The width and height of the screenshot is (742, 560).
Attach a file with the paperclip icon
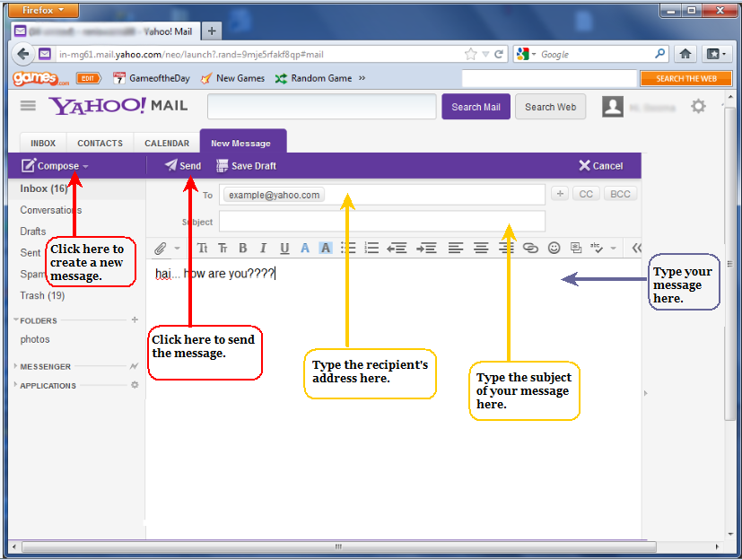(161, 248)
